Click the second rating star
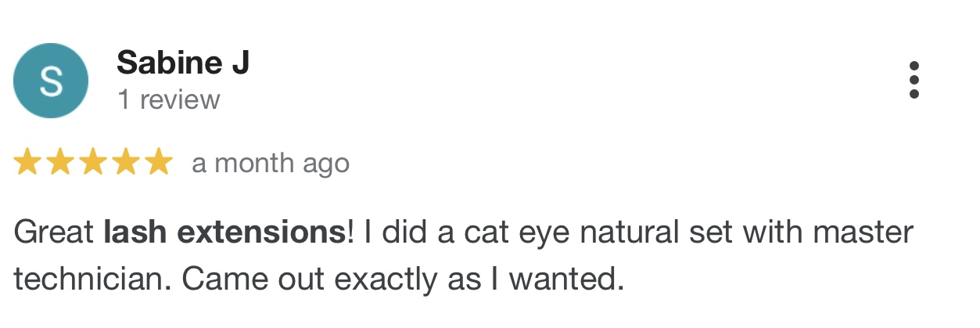 click(60, 163)
